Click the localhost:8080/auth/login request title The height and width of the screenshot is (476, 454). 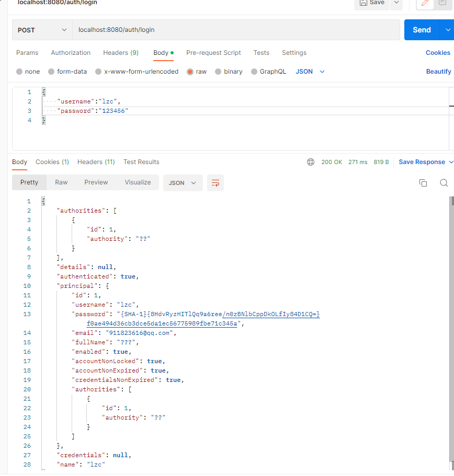click(58, 3)
